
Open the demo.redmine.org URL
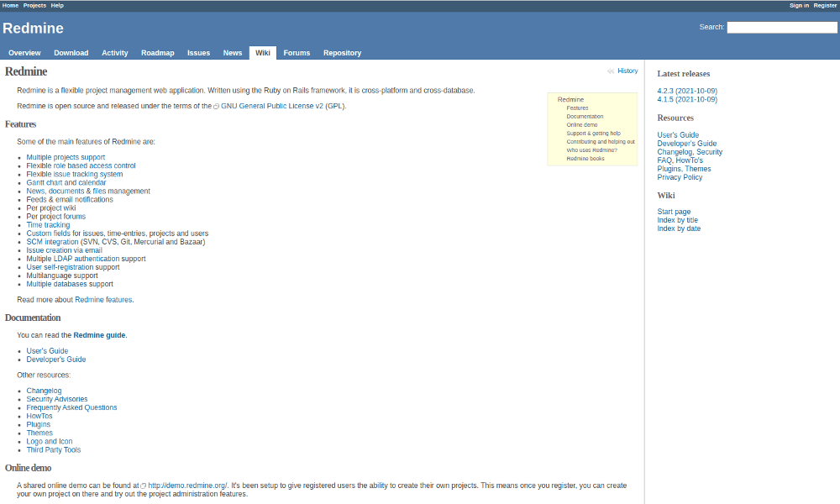click(187, 486)
